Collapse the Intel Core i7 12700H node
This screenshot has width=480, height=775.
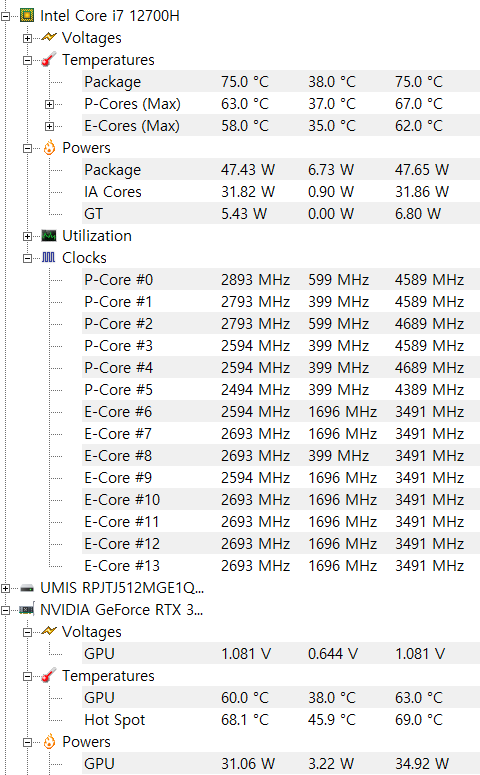[5, 16]
